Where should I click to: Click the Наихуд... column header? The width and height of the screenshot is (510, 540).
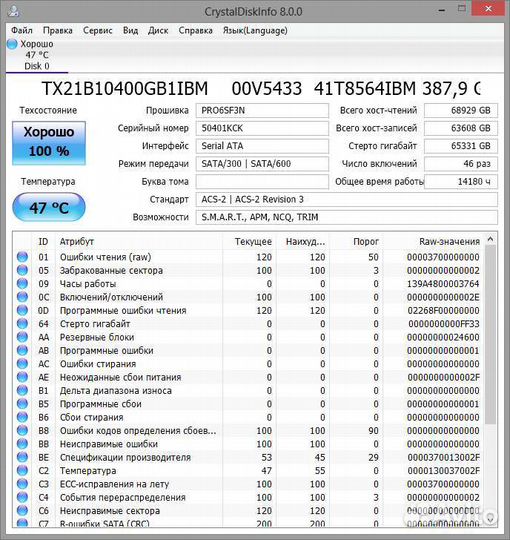[x=303, y=241]
